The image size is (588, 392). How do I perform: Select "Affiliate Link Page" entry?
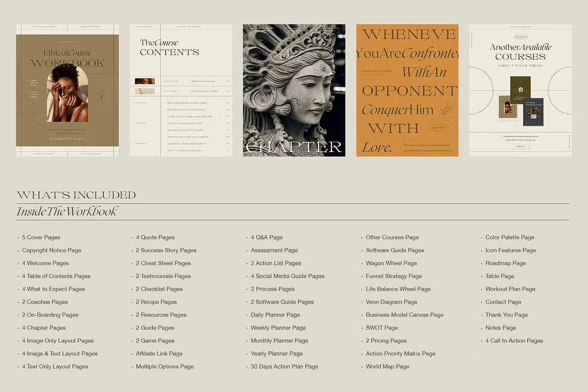coord(159,354)
